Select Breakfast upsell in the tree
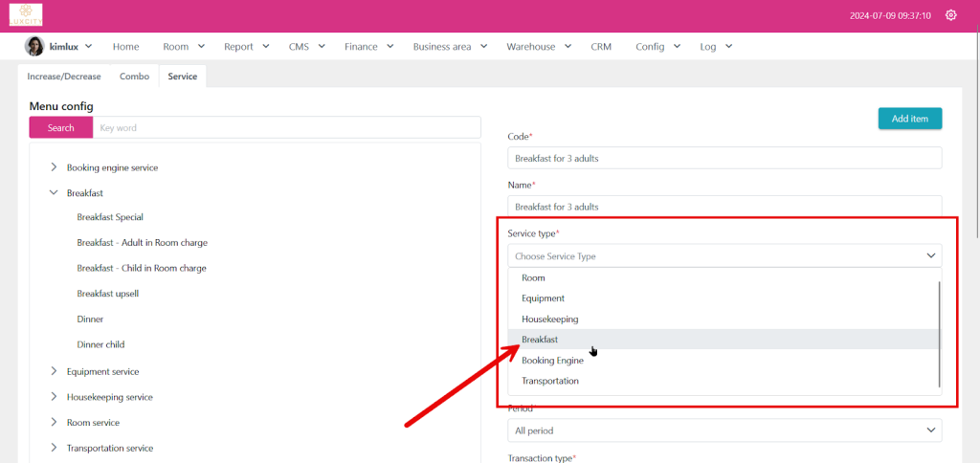Viewport: 980px width, 463px height. coord(108,294)
